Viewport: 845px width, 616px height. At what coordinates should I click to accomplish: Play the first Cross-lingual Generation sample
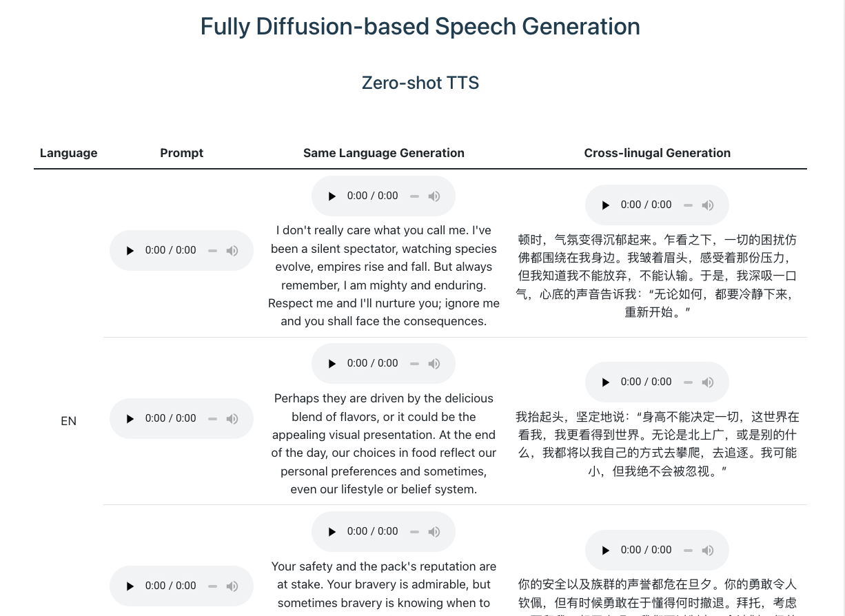click(606, 205)
